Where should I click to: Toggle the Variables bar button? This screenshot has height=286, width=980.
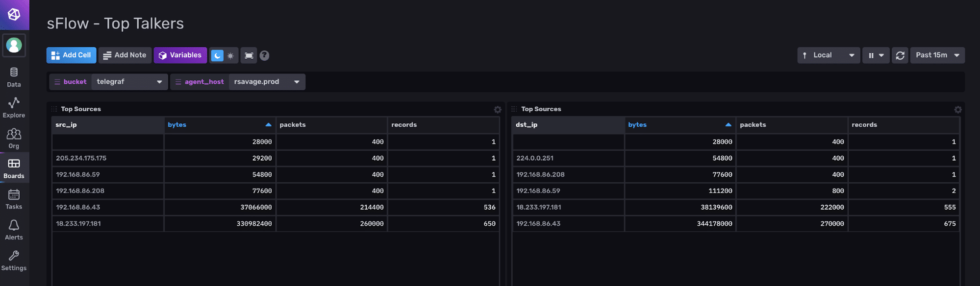tap(180, 55)
